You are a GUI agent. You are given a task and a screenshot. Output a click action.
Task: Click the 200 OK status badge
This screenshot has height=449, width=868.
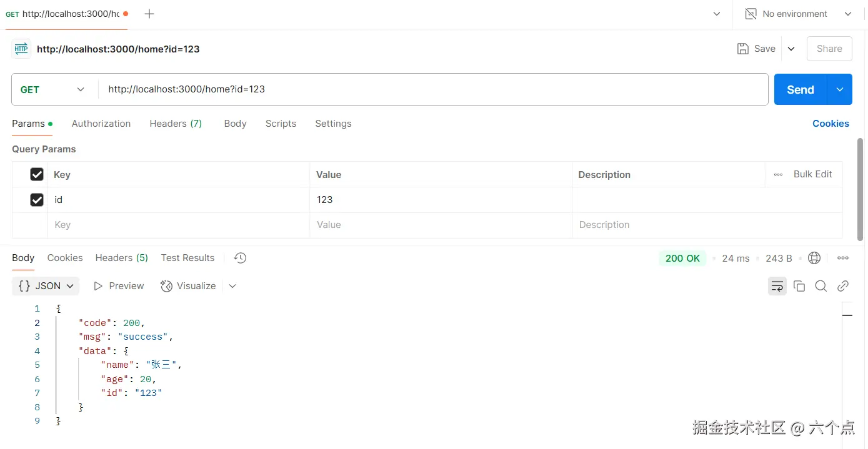[682, 258]
